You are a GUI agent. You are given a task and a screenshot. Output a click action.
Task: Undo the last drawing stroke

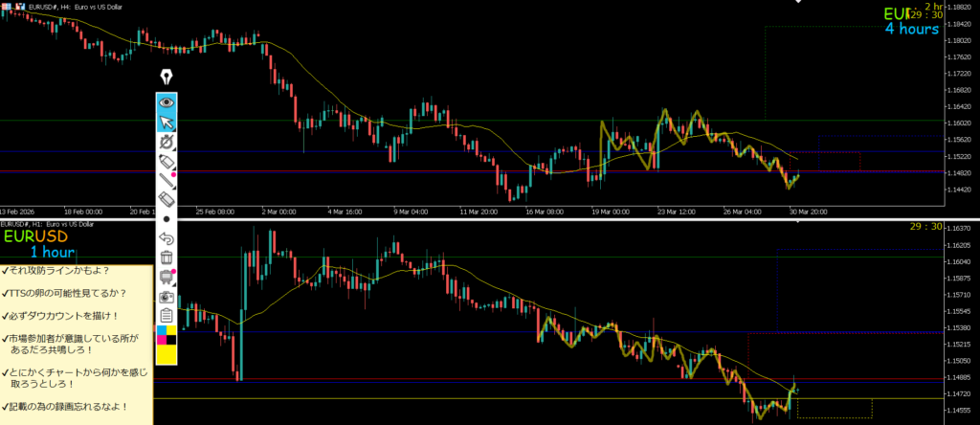(167, 238)
